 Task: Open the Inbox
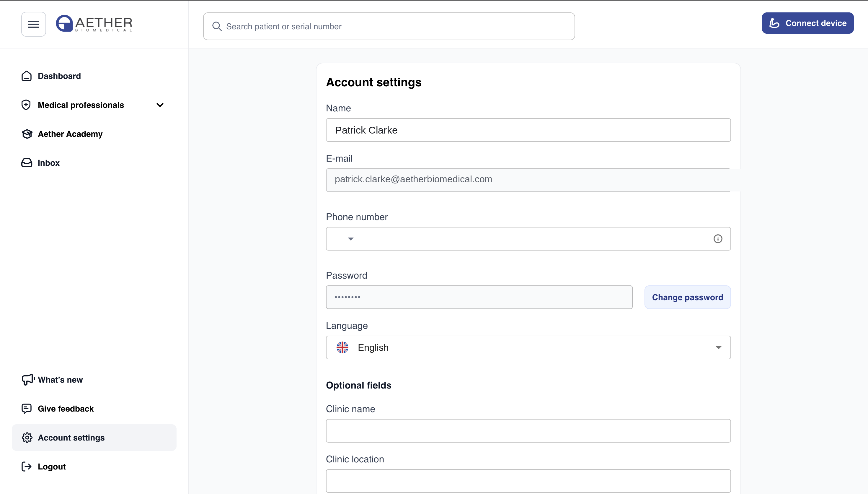pyautogui.click(x=94, y=163)
